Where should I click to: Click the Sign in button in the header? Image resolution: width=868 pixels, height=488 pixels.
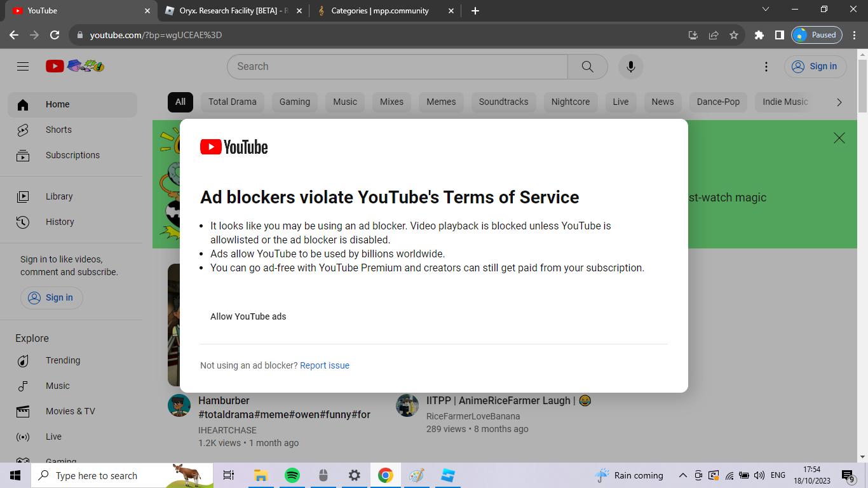pyautogui.click(x=815, y=66)
